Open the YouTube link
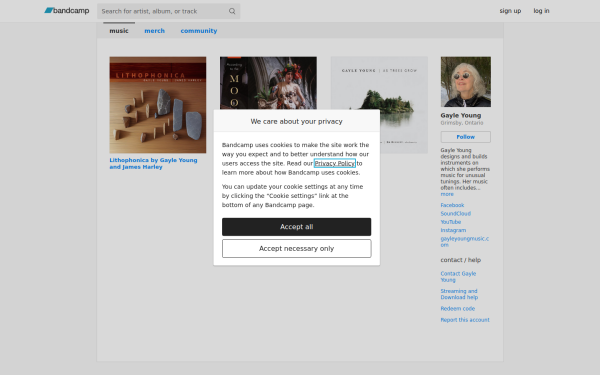Image resolution: width=600 pixels, height=375 pixels. tap(450, 222)
